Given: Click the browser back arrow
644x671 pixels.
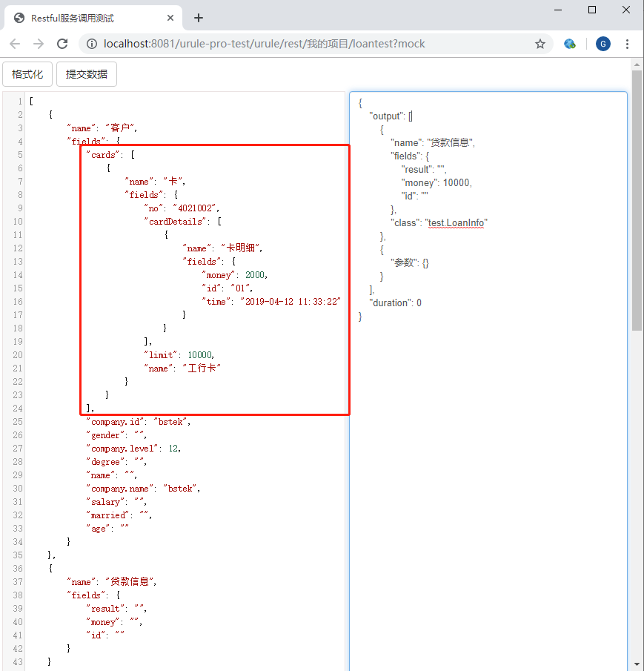Looking at the screenshot, I should pyautogui.click(x=15, y=44).
